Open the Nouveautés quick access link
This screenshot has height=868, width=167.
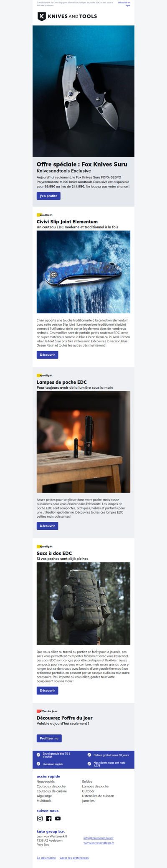click(x=46, y=781)
